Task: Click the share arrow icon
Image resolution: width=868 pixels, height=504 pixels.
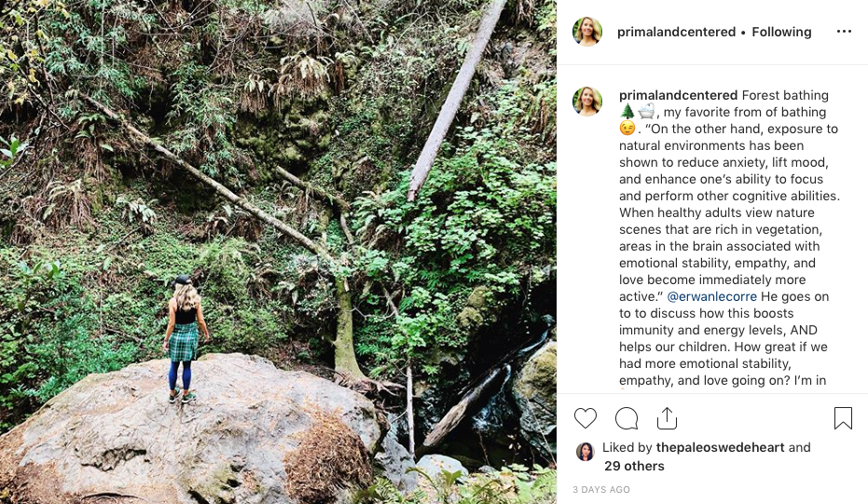Action: [x=667, y=418]
